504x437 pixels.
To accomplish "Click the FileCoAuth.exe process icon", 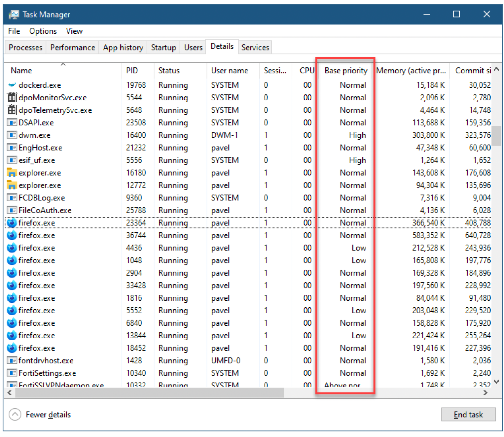I will [12, 210].
